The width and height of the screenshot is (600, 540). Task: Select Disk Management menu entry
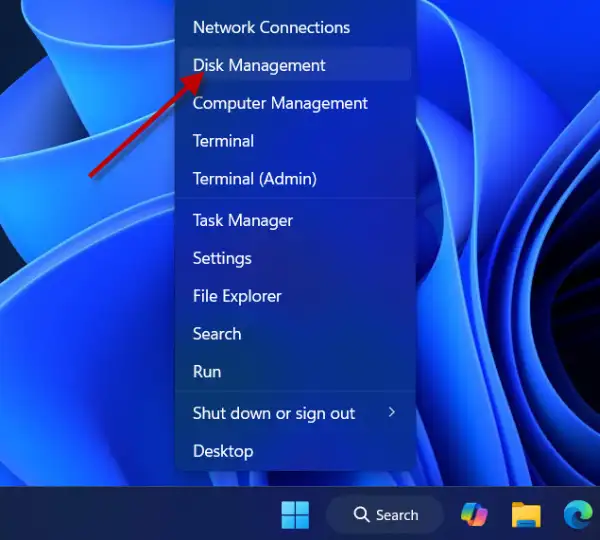(x=295, y=65)
